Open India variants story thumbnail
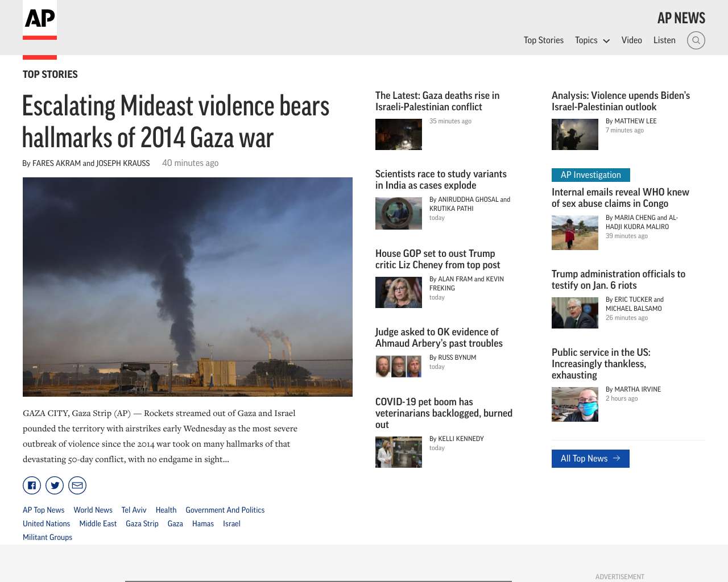The height and width of the screenshot is (582, 728). point(399,213)
